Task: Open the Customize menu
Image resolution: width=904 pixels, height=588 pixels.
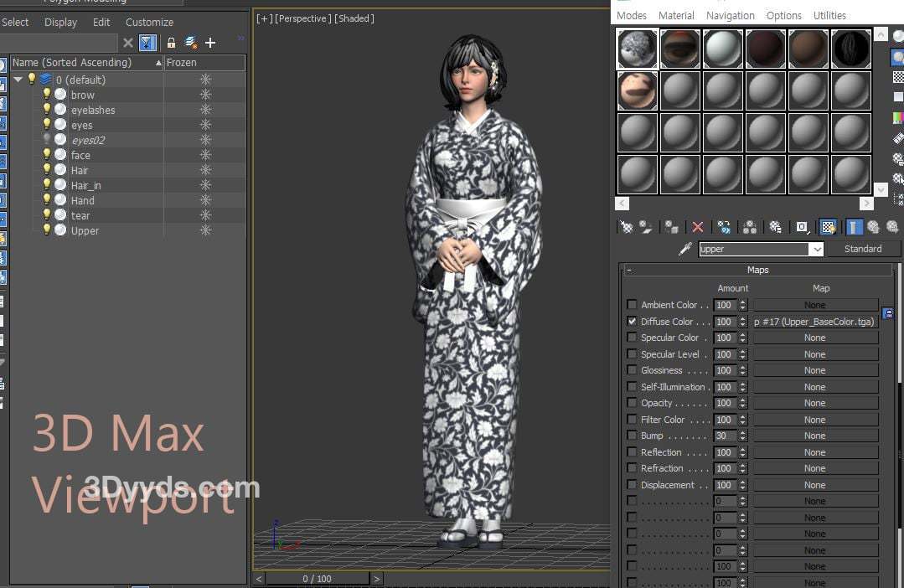Action: pos(149,22)
